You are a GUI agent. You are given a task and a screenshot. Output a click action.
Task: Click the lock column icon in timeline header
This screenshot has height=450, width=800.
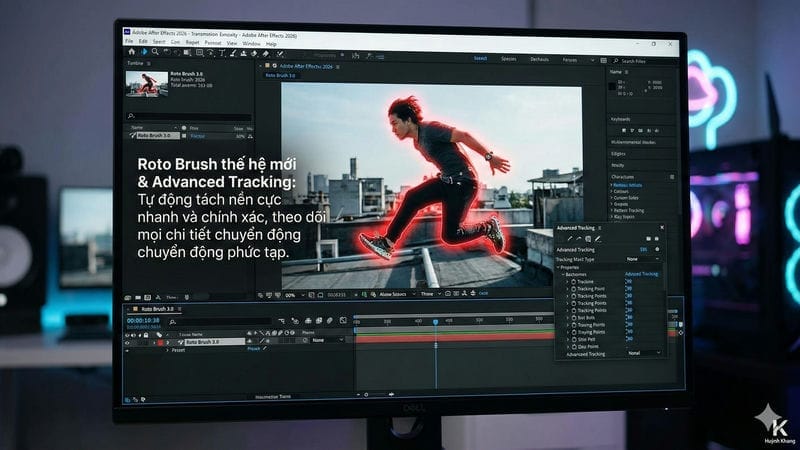coord(146,335)
